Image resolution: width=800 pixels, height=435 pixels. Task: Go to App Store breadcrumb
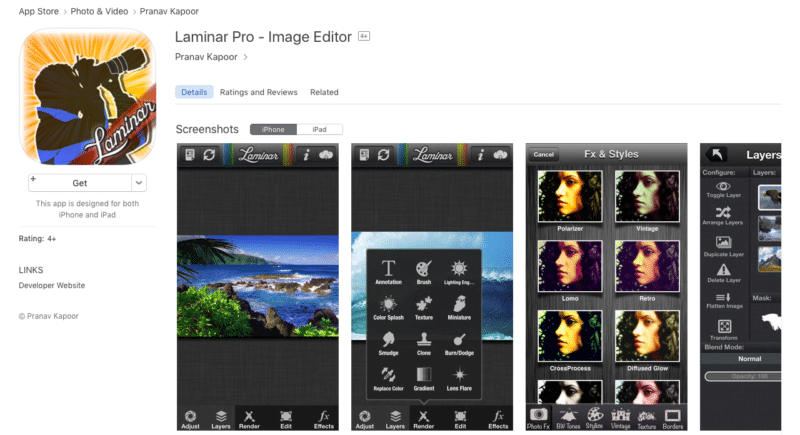point(39,11)
